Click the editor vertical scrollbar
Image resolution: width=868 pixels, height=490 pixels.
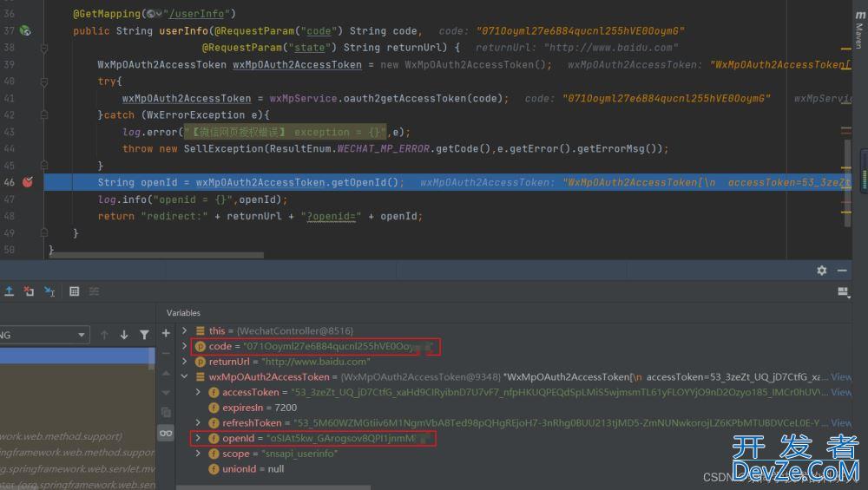tap(847, 182)
